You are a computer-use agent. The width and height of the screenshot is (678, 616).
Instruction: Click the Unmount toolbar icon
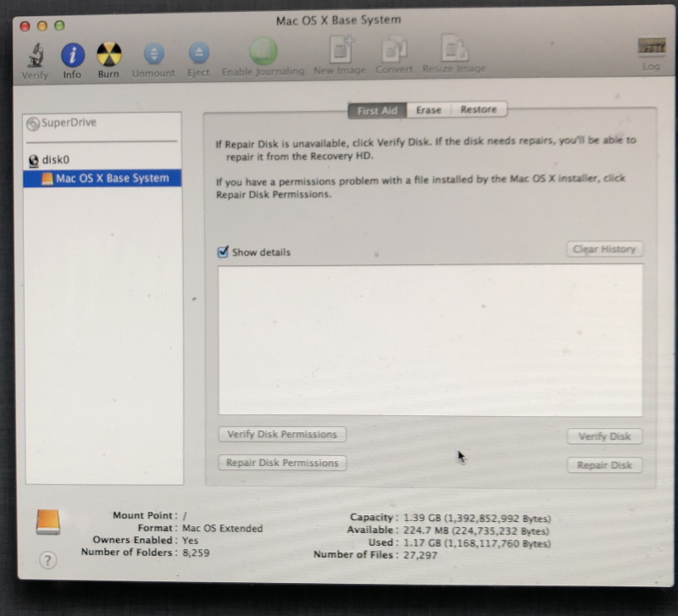[154, 53]
